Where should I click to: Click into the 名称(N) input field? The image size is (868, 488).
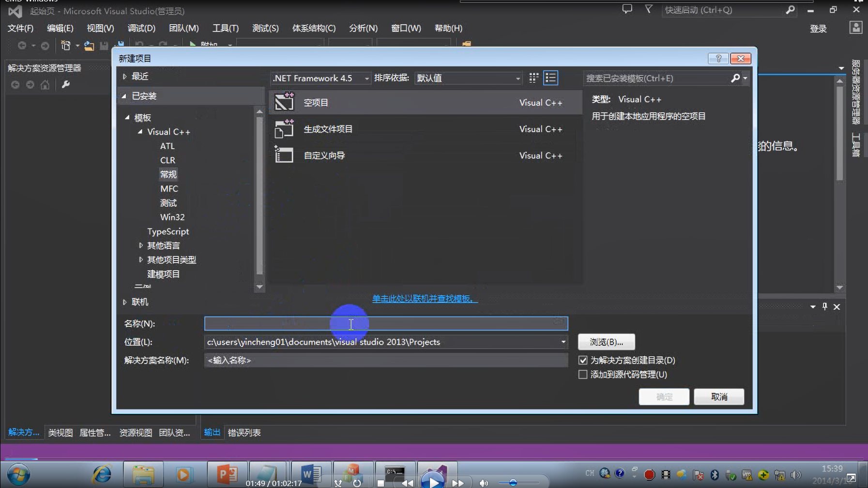point(386,323)
